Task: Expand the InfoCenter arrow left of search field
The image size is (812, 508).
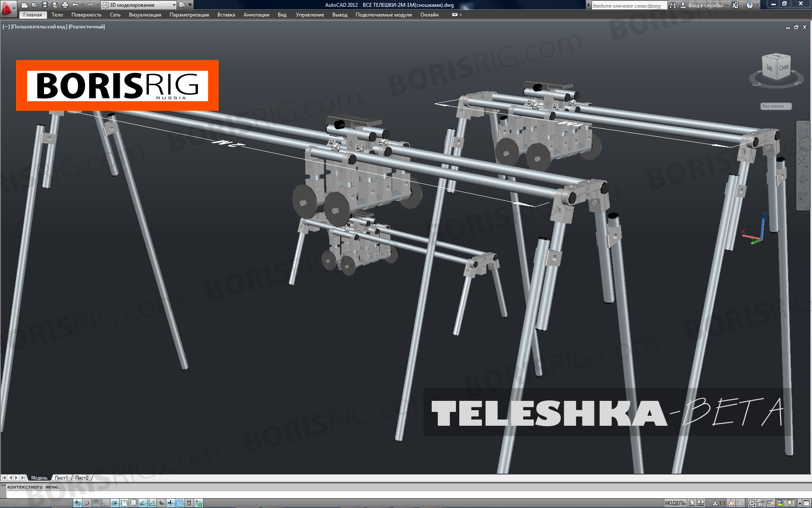Action: [x=588, y=5]
